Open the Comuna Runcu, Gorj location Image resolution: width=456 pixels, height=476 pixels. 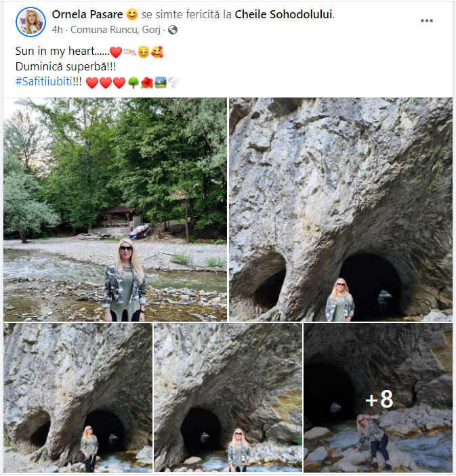click(115, 30)
